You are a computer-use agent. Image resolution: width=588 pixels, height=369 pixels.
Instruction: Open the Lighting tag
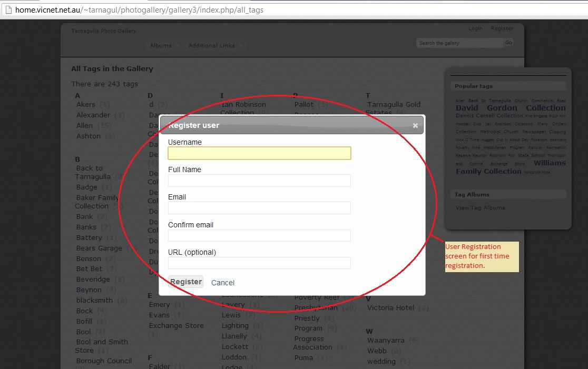tap(235, 325)
